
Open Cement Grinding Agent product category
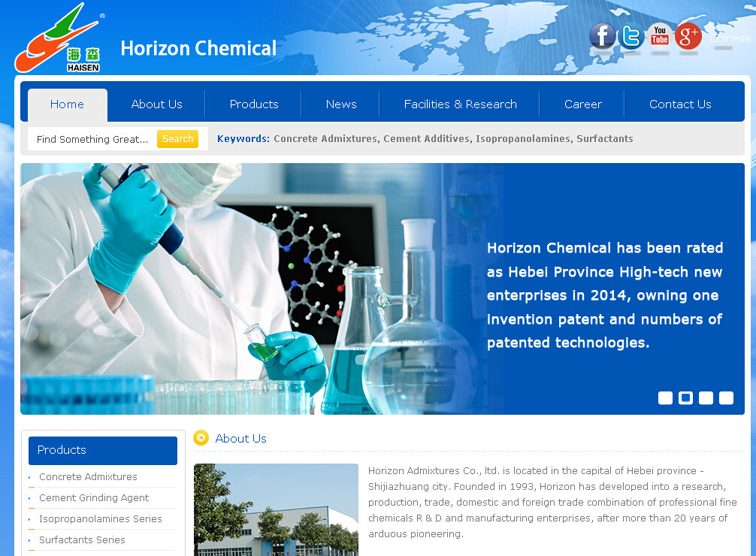point(94,497)
